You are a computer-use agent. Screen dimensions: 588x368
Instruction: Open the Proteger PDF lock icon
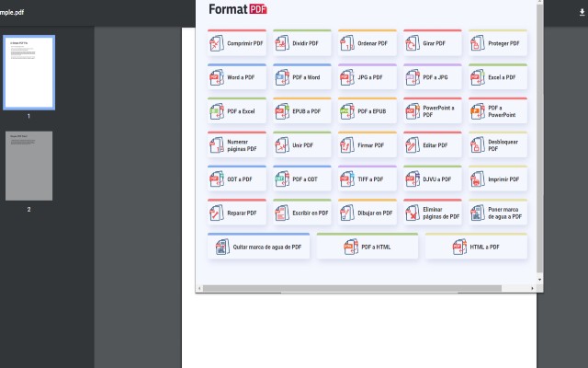click(x=478, y=43)
